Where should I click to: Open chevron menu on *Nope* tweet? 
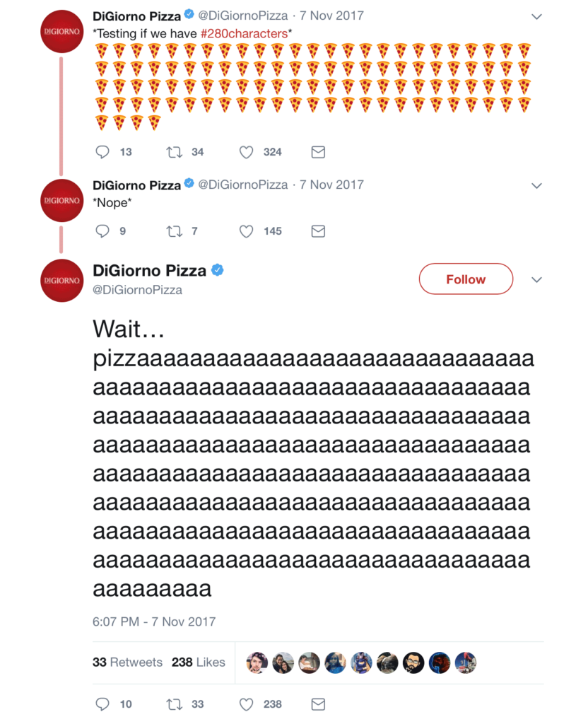(x=537, y=186)
